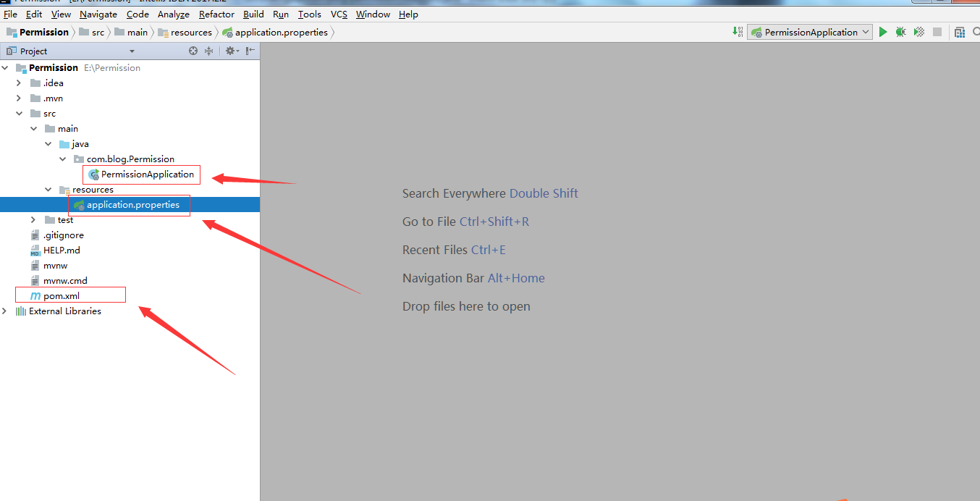
Task: Click the Collapse All icon in Project panel
Action: [x=209, y=51]
